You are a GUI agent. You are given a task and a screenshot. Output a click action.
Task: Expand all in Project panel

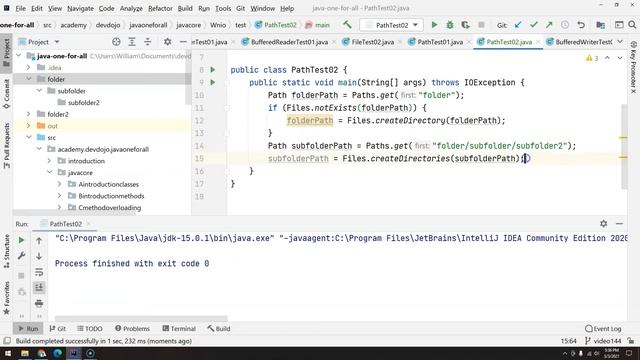pyautogui.click(x=132, y=42)
